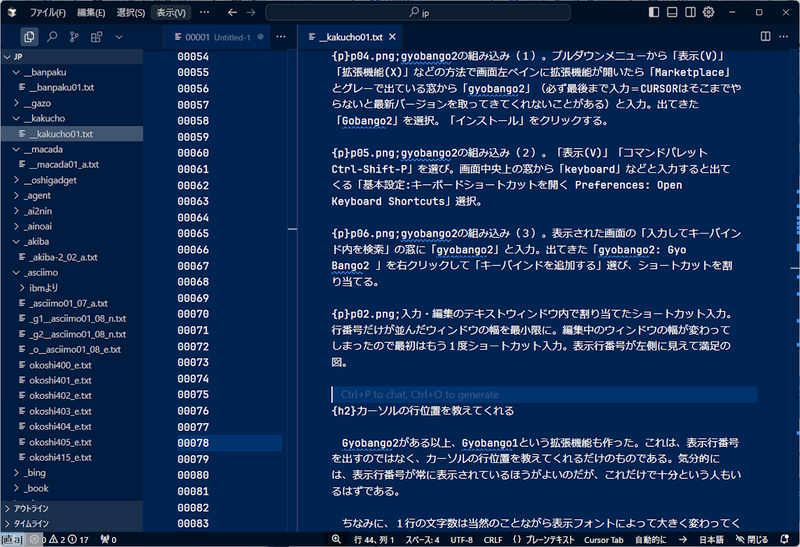This screenshot has width=800, height=547.
Task: Collapse the __banpaku folder
Action: pos(16,72)
